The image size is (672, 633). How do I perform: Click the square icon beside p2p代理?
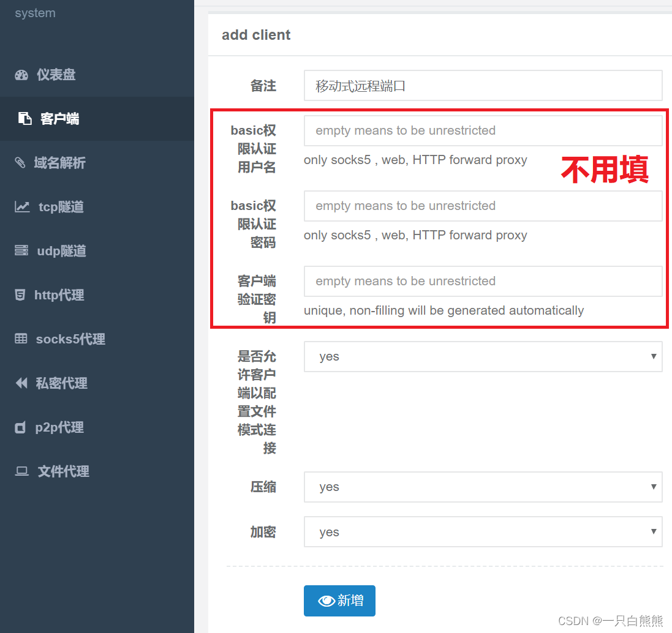20,427
